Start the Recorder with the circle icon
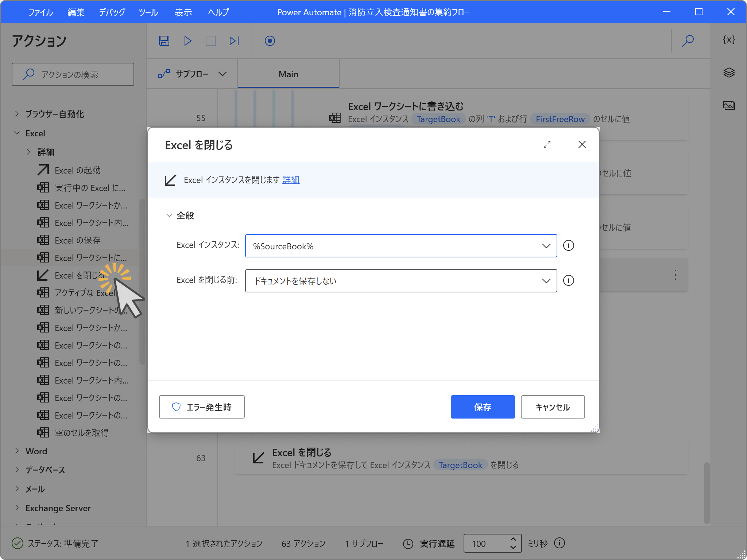Screen dimensions: 747x560 (270, 41)
